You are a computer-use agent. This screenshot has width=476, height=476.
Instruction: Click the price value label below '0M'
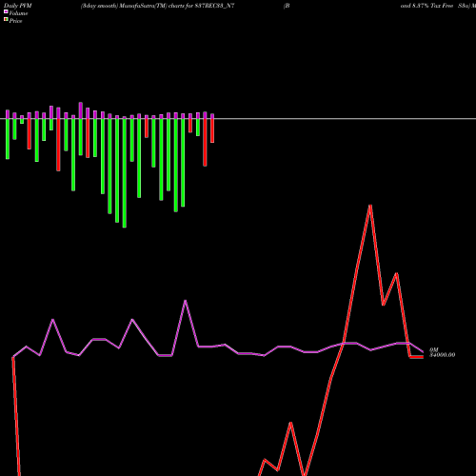coord(442,355)
